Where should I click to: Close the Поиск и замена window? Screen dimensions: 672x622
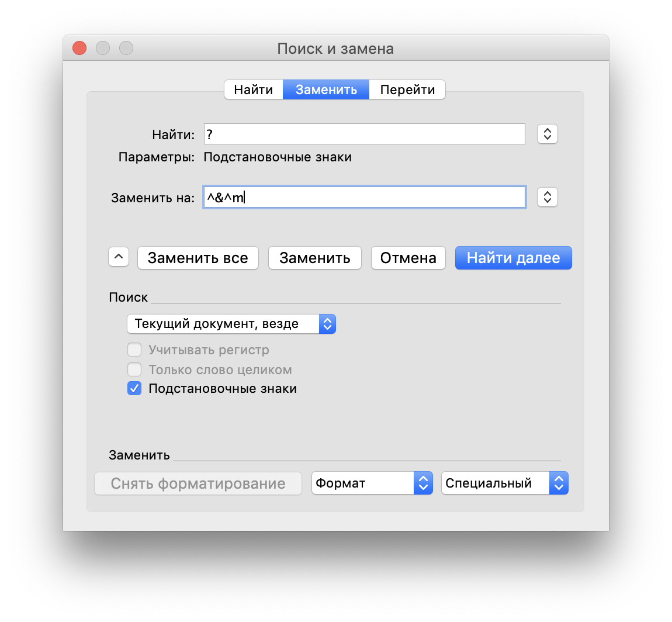[79, 48]
